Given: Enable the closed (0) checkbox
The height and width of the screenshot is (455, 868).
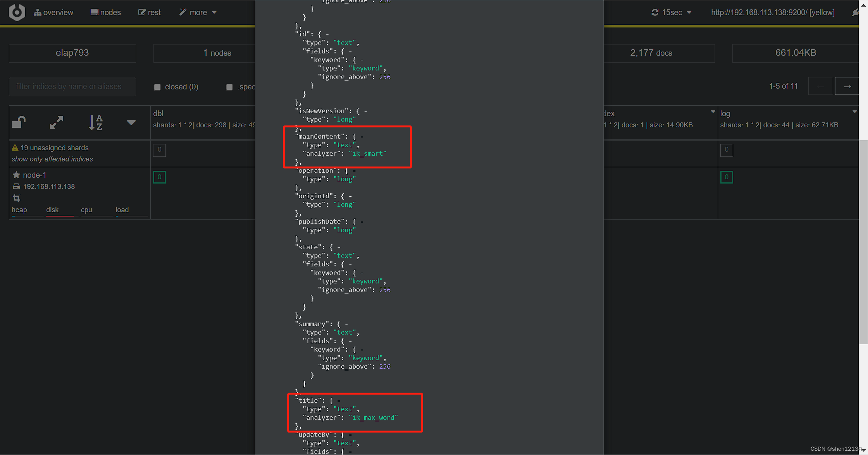Looking at the screenshot, I should click(157, 87).
